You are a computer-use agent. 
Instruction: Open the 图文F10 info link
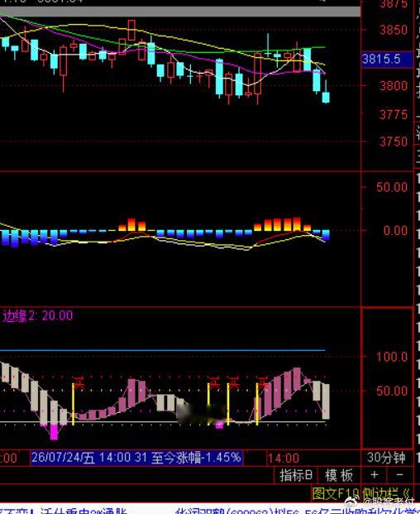click(x=335, y=493)
